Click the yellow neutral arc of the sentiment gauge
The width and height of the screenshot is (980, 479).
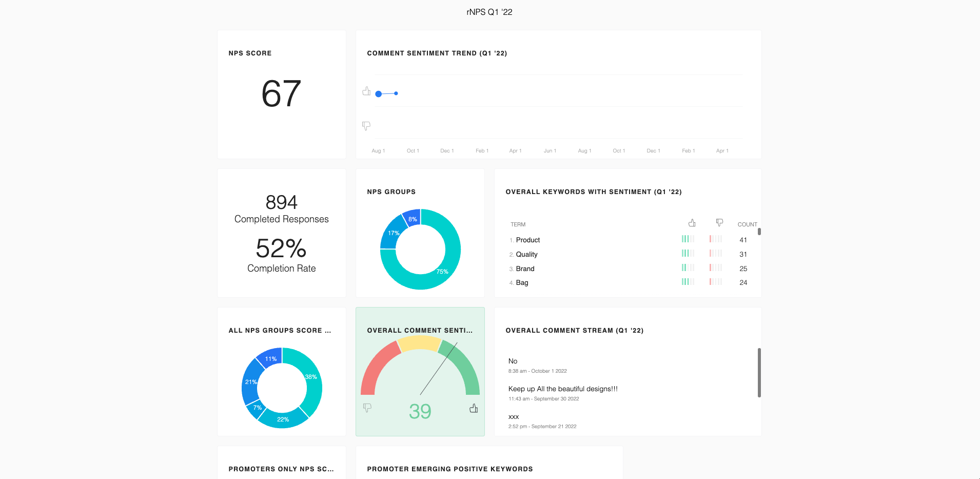pos(420,343)
